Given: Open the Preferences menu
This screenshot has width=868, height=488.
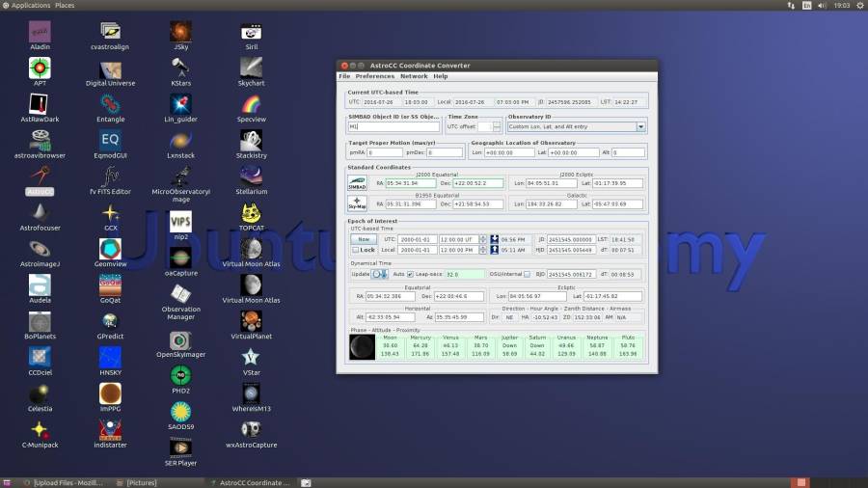Looking at the screenshot, I should point(375,76).
